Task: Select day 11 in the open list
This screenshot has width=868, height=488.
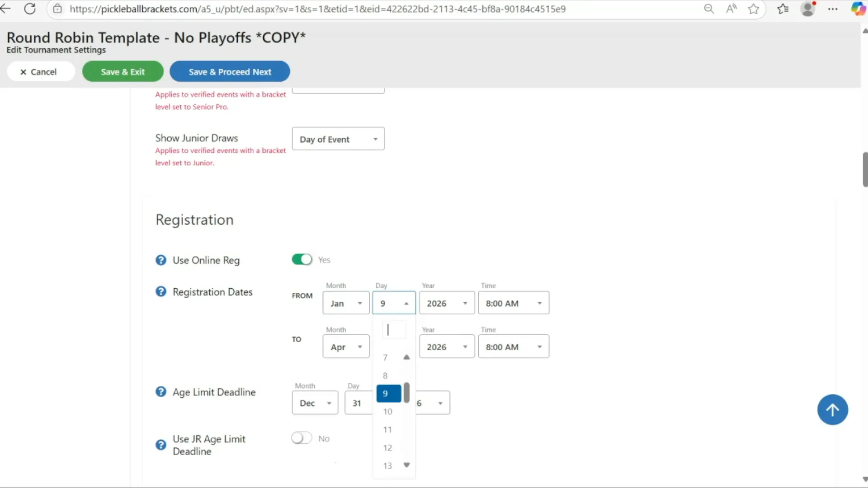Action: tap(387, 430)
